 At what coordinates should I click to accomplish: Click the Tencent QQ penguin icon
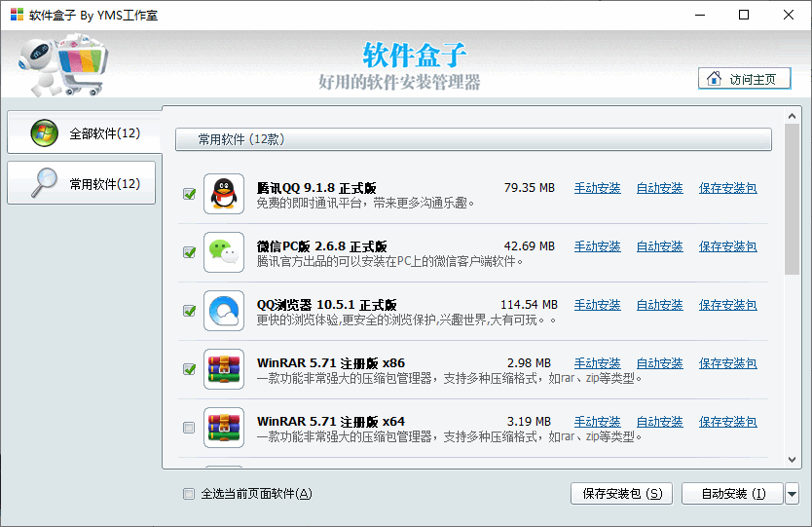click(x=224, y=194)
